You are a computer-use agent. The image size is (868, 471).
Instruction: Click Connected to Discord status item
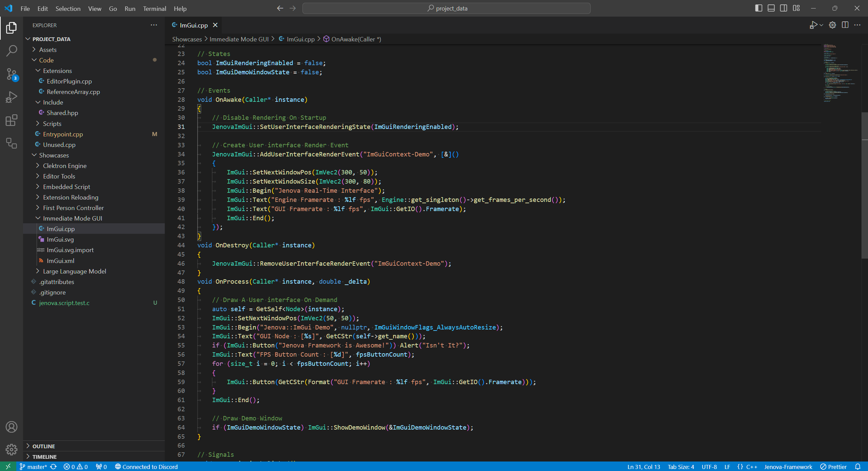click(x=146, y=467)
